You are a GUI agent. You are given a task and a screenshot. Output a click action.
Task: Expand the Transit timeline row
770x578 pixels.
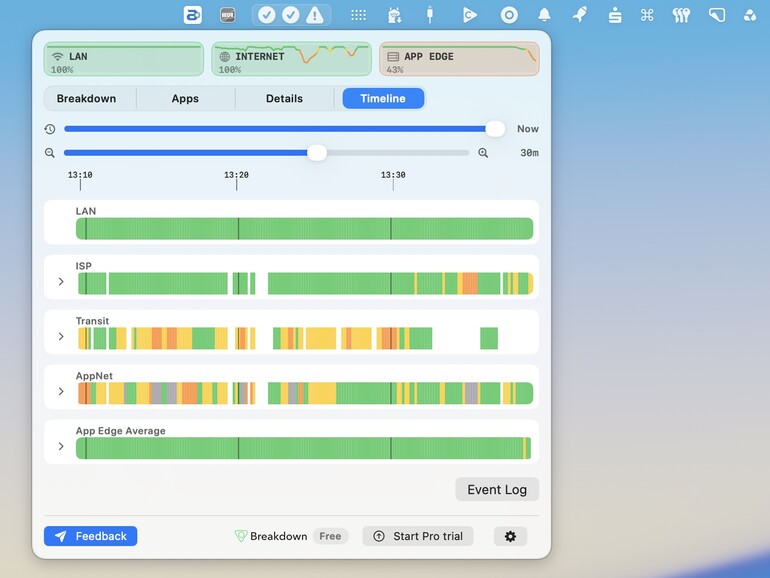coord(61,336)
